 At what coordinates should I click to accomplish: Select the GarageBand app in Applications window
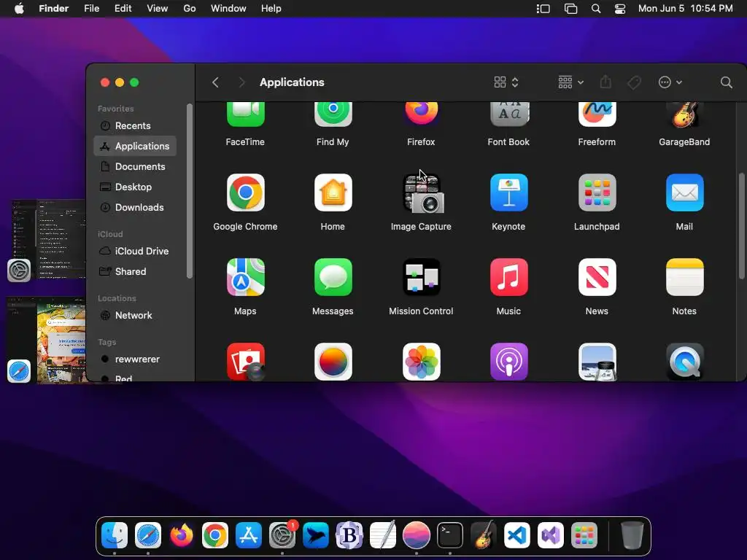pos(684,114)
